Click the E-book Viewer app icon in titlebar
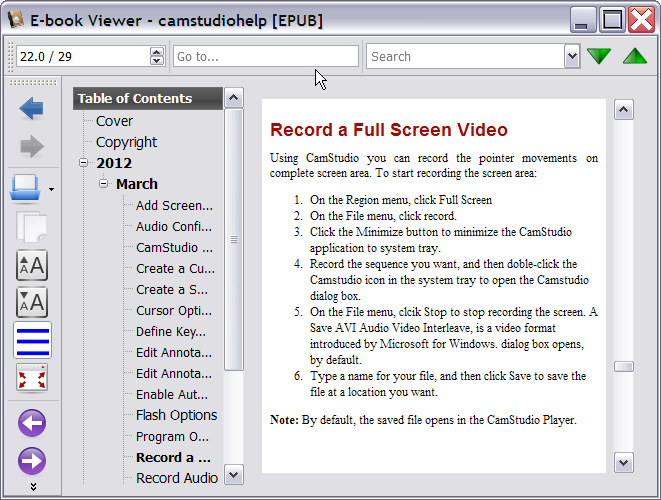This screenshot has height=500, width=661. tap(16, 19)
